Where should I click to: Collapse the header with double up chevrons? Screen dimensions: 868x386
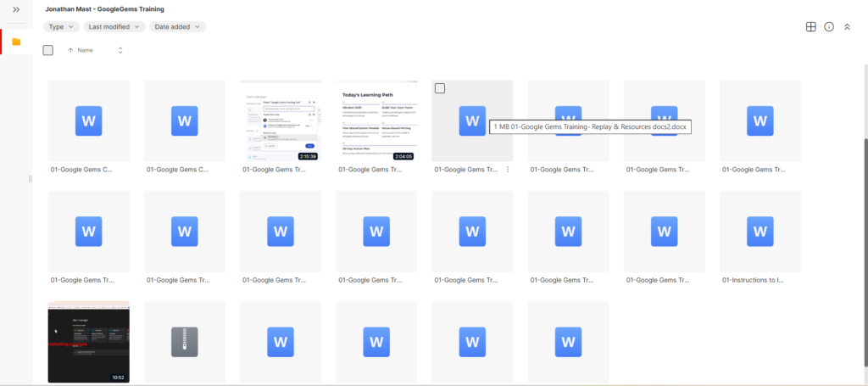click(847, 26)
